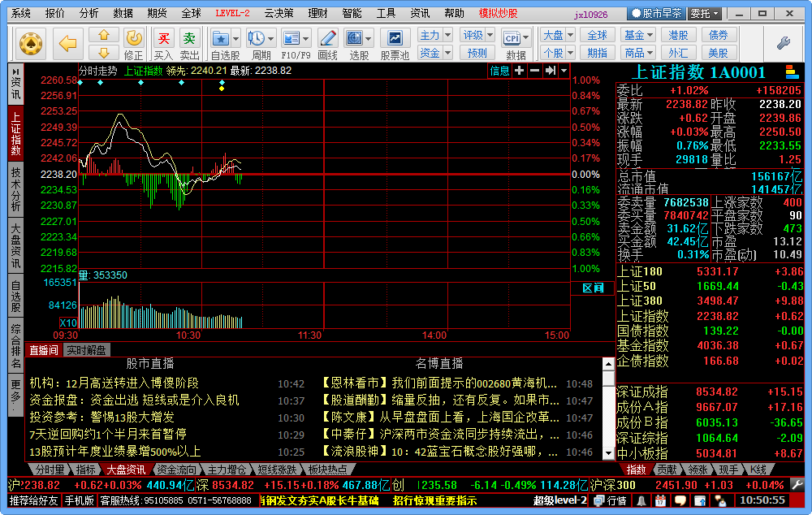The width and height of the screenshot is (812, 515).
Task: Click the 选股 radar icon
Action: point(354,38)
